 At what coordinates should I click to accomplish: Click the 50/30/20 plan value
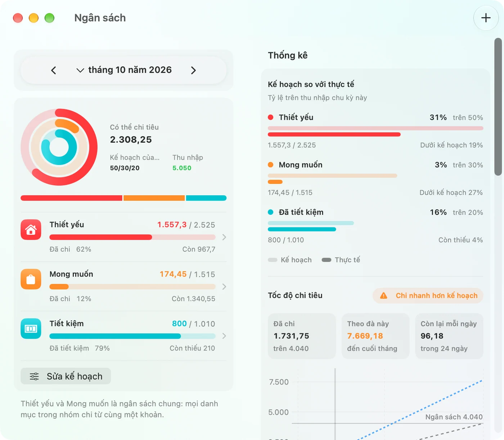(x=125, y=168)
